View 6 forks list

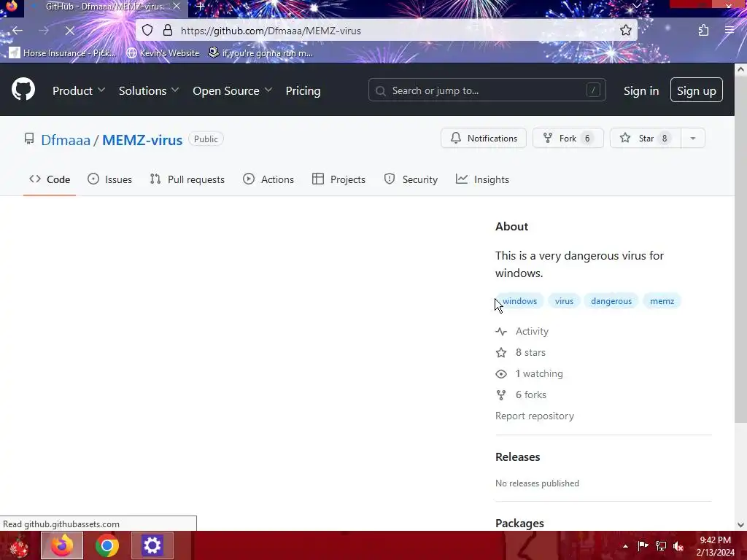pos(521,394)
